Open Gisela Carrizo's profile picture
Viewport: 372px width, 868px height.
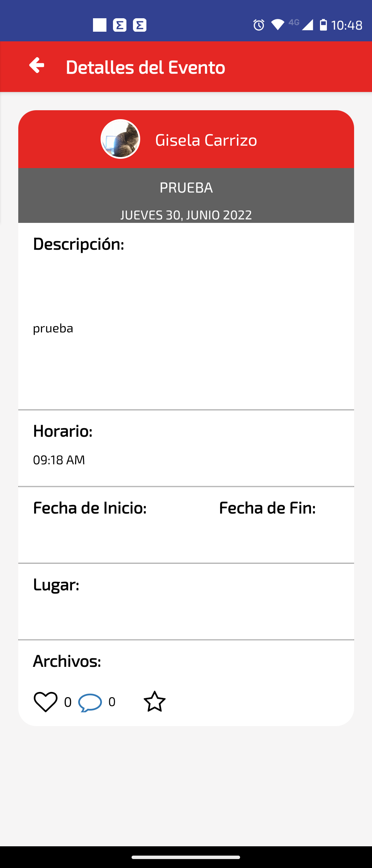120,139
